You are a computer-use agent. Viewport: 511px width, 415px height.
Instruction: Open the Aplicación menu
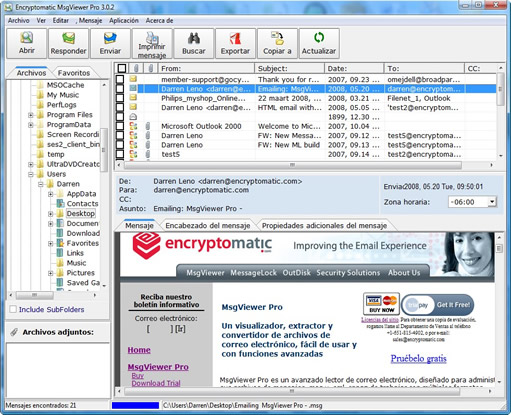point(124,20)
